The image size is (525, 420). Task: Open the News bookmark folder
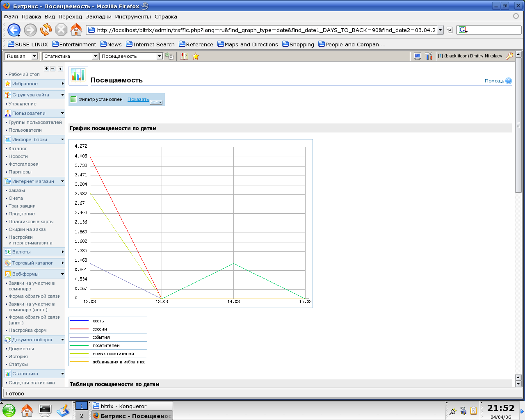(x=111, y=44)
